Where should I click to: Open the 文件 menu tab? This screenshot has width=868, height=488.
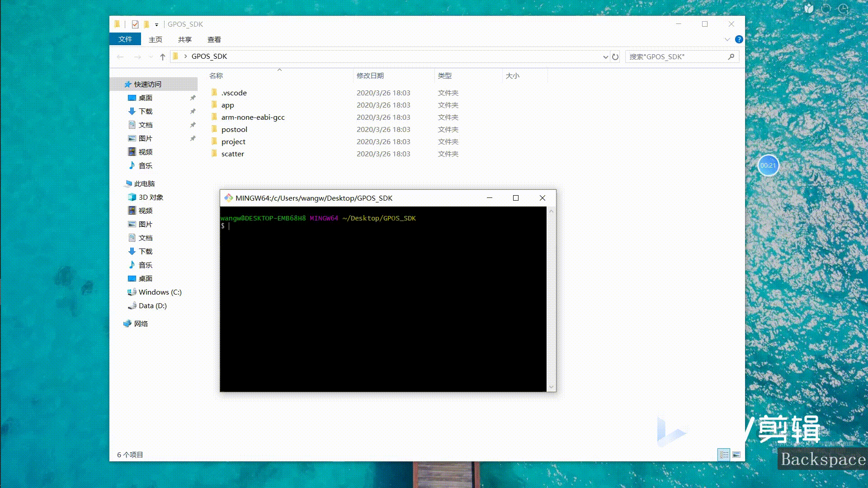point(125,39)
